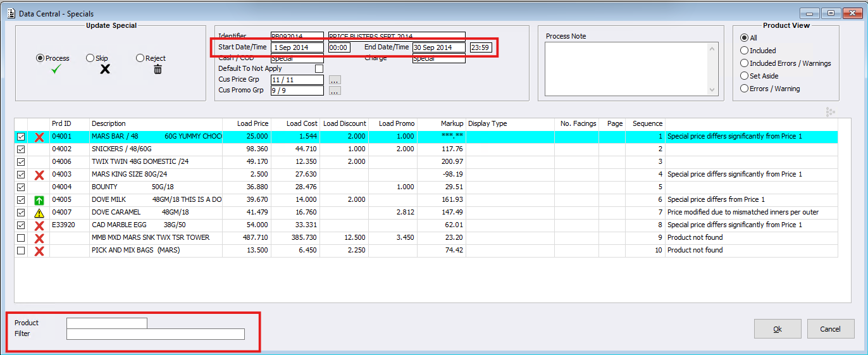Check the checkbox for MMB MXD MARS row
868x355 pixels.
point(21,238)
